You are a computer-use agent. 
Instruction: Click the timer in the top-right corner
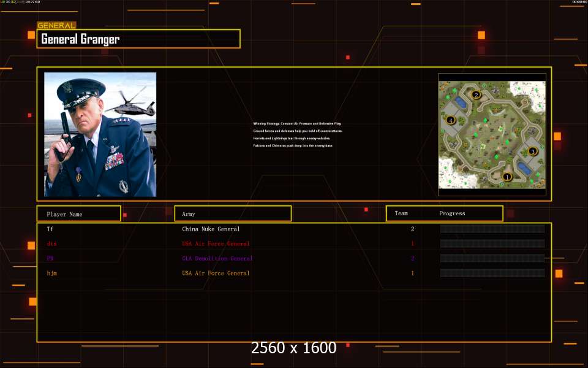579,2
